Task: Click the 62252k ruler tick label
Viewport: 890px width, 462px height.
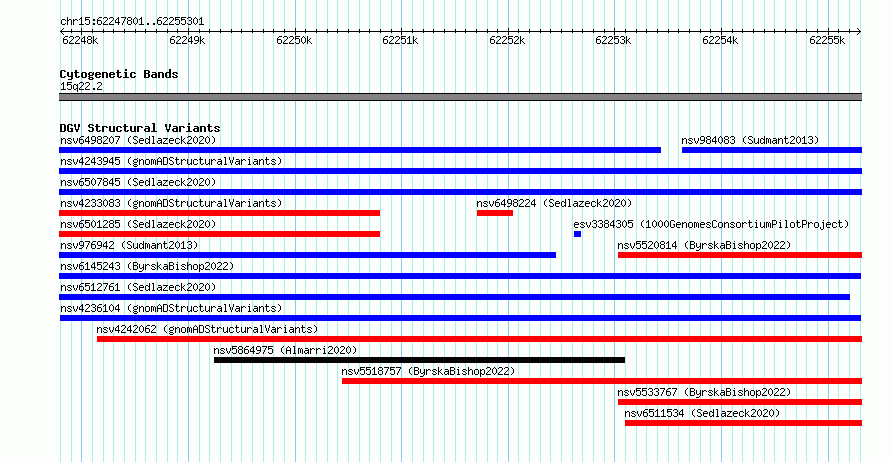Action: 507,40
